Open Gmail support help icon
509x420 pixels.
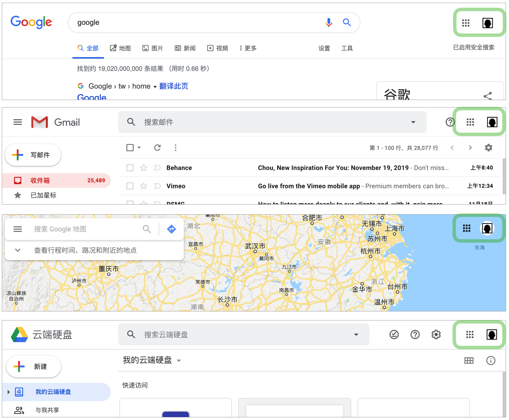450,122
